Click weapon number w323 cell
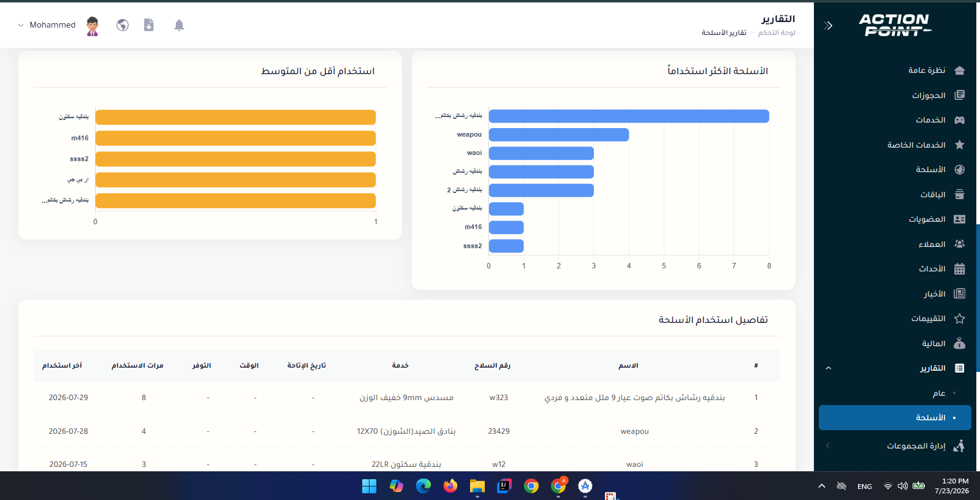980x500 pixels. pos(499,398)
